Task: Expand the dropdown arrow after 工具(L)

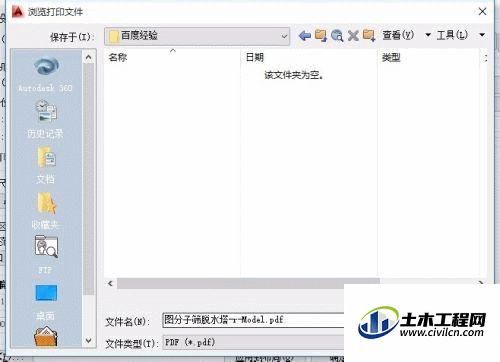Action: (x=482, y=35)
